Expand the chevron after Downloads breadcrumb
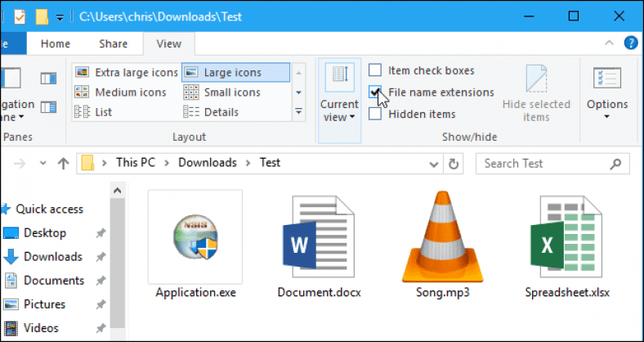 pos(248,163)
